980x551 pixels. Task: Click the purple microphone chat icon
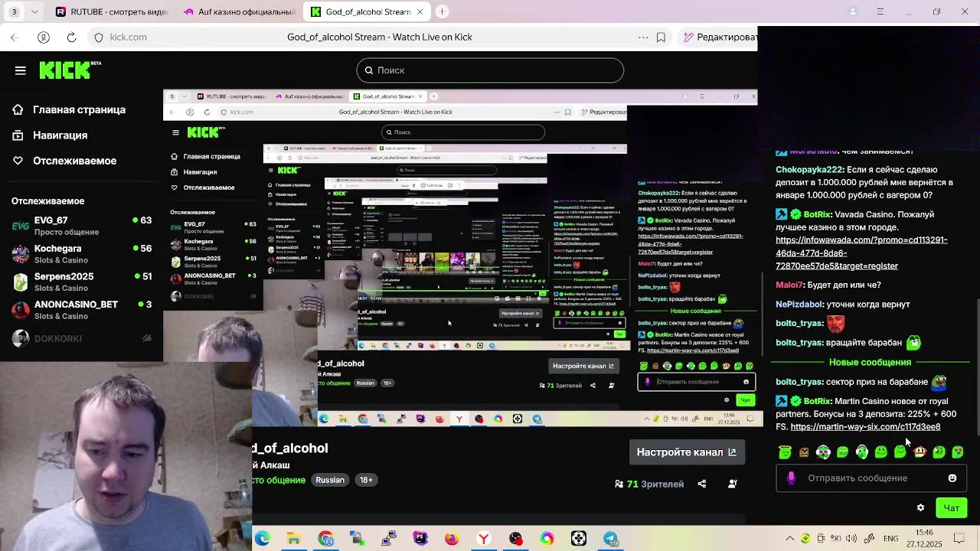[x=791, y=478]
